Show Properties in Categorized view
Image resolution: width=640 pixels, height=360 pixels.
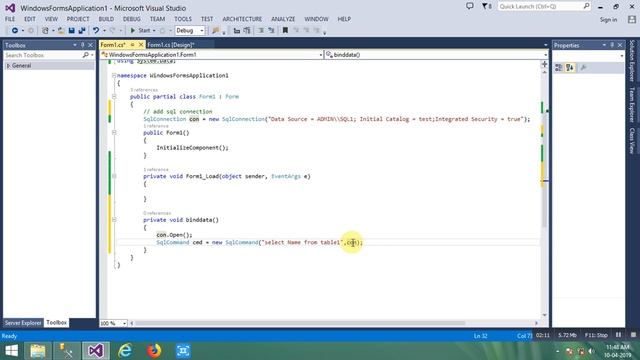point(559,68)
